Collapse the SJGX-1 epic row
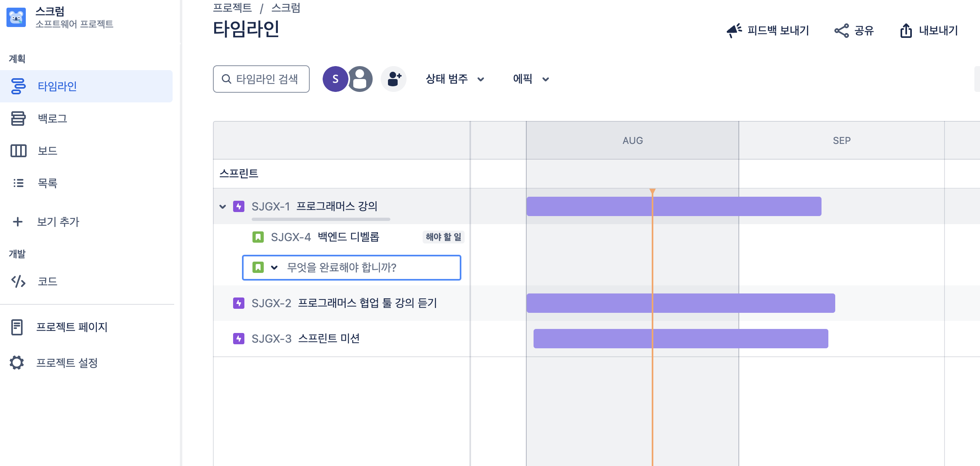Screen dimensions: 980x466 [x=223, y=207]
